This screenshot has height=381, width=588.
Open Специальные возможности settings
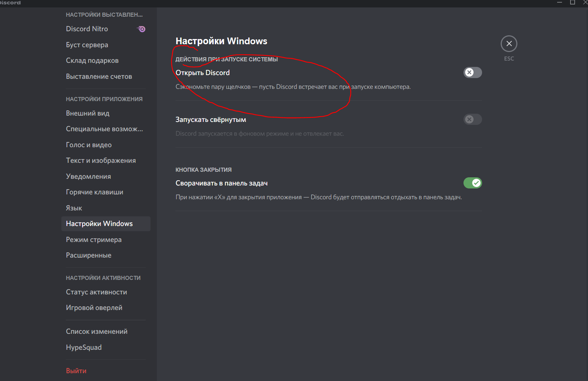(106, 129)
